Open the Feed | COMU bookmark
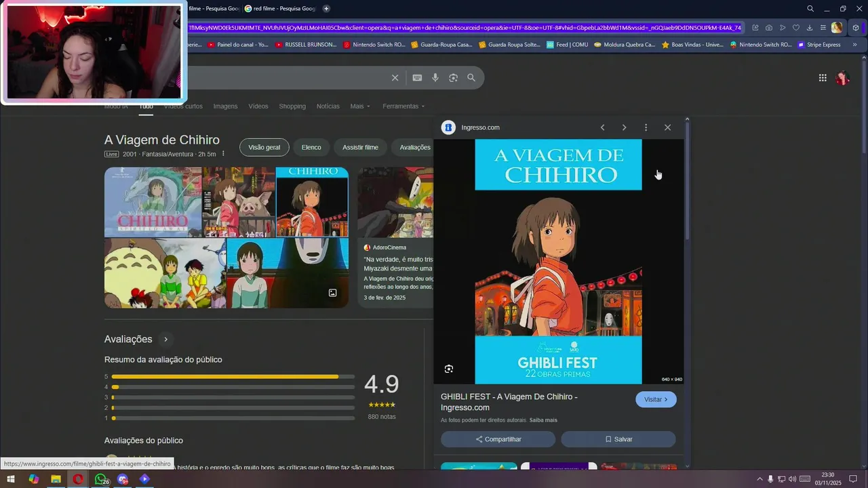This screenshot has width=868, height=488. coord(568,45)
